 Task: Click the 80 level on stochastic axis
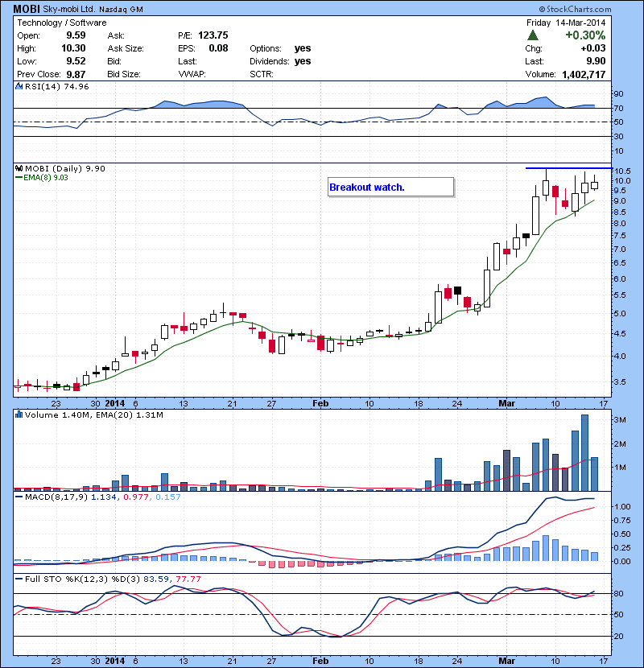[618, 593]
